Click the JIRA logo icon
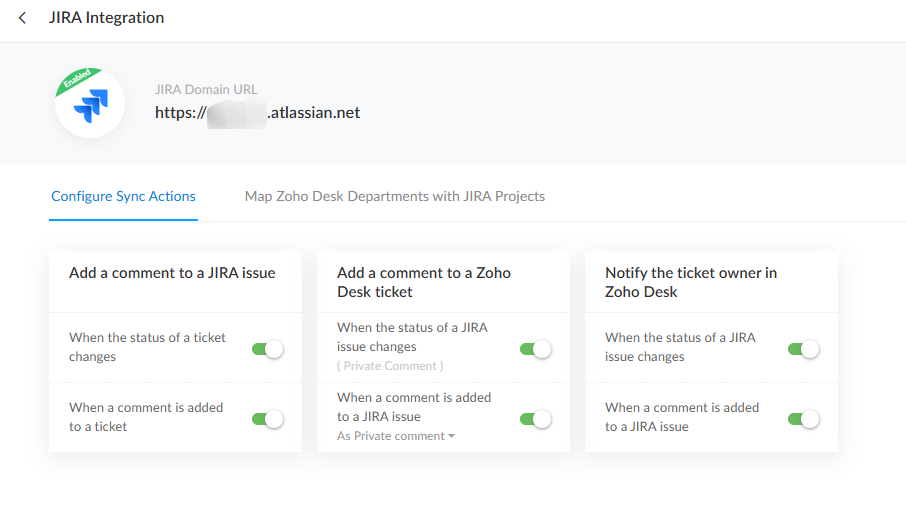The height and width of the screenshot is (521, 906). [94, 104]
